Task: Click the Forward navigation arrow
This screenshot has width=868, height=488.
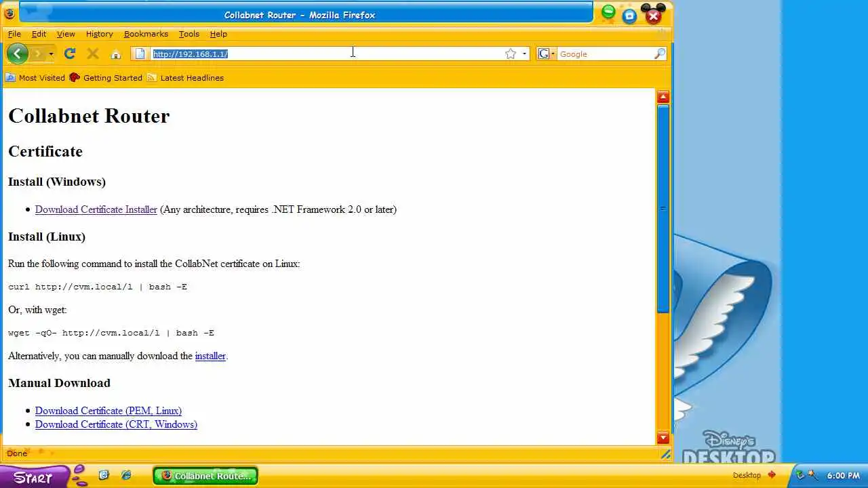Action: (x=39, y=54)
